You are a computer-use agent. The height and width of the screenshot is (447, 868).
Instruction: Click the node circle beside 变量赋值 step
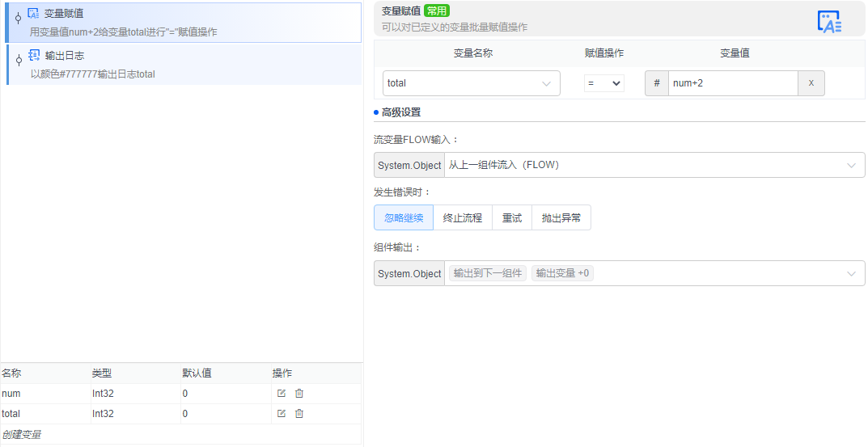pos(19,19)
